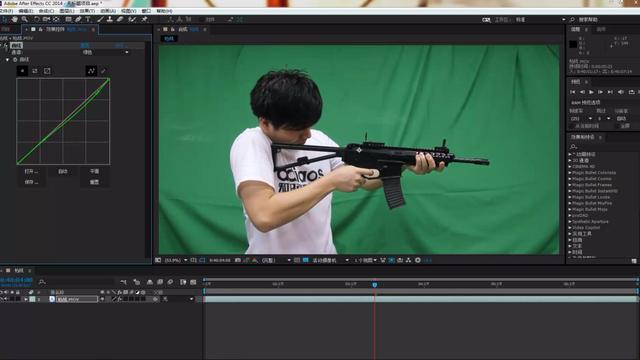Screen dimensions: 640x360
Task: Open the Animation menu
Action: point(108,11)
